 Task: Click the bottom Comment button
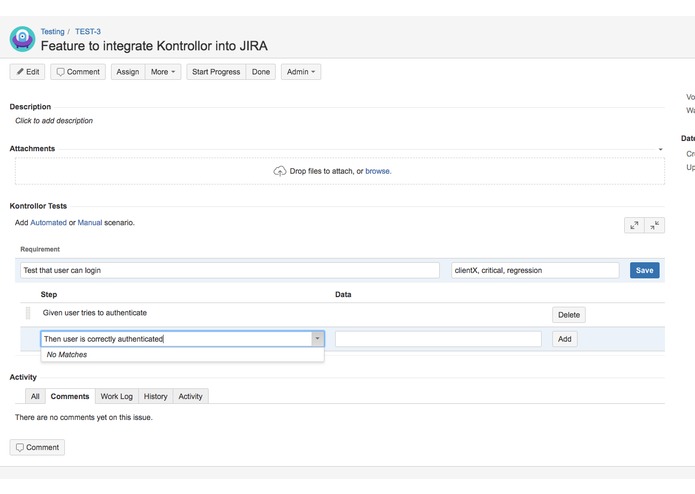click(37, 447)
